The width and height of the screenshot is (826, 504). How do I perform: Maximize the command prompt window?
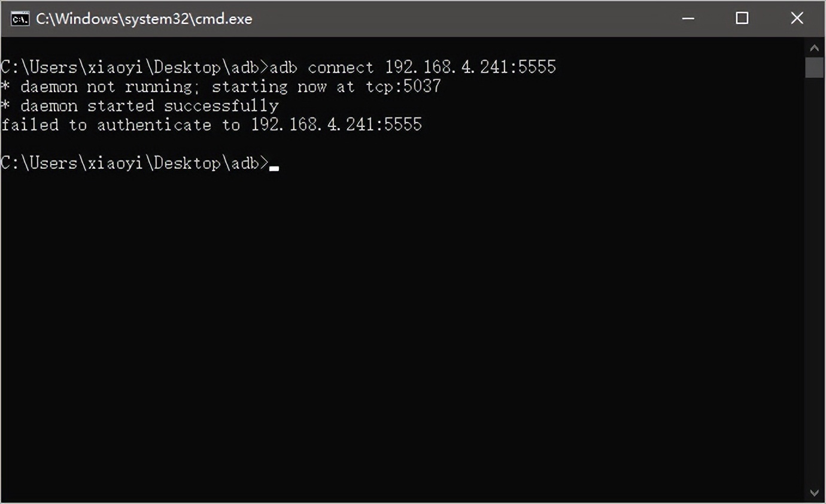pos(742,19)
